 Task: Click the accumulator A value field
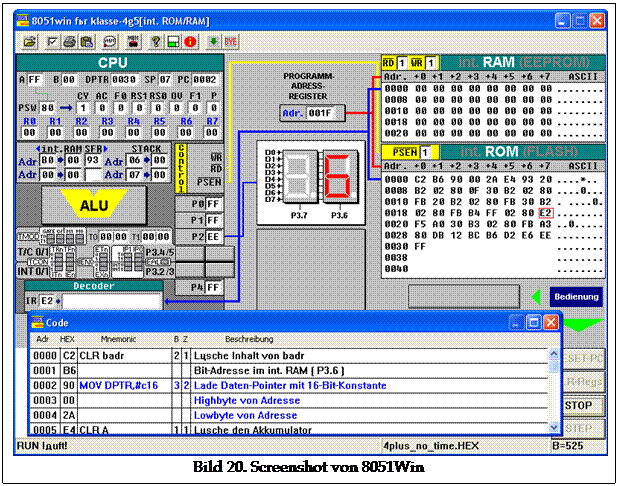(x=35, y=80)
